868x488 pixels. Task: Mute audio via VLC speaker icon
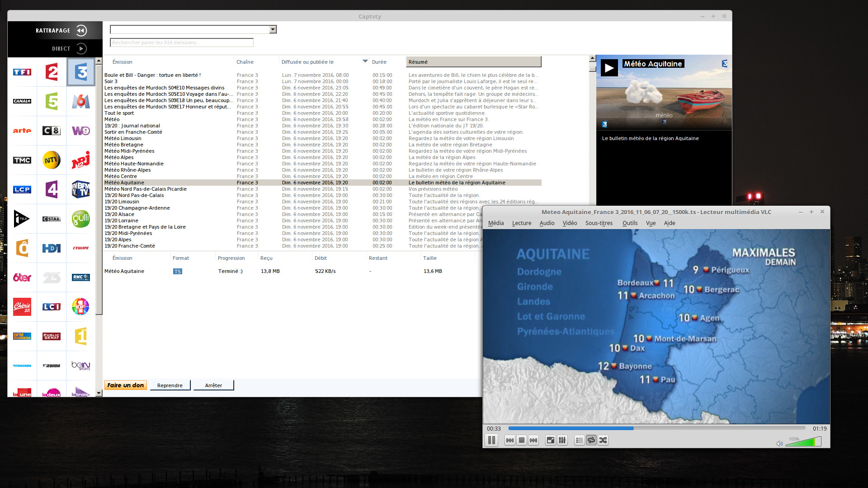[779, 443]
